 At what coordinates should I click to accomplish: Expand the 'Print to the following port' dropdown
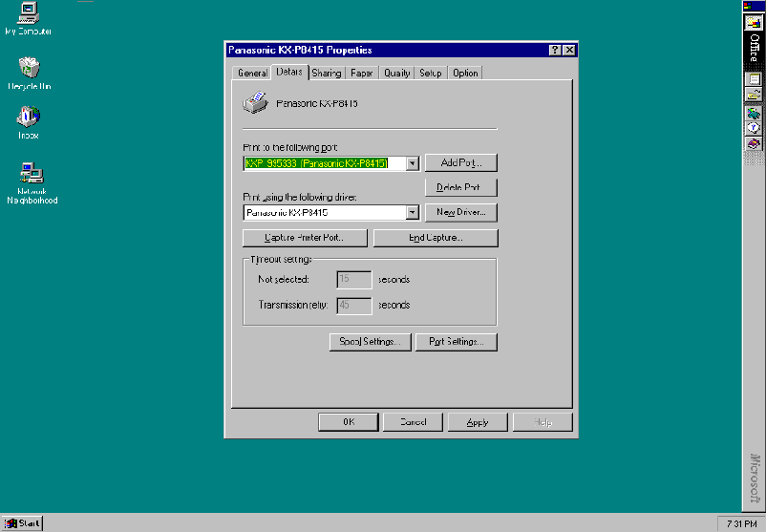(413, 163)
